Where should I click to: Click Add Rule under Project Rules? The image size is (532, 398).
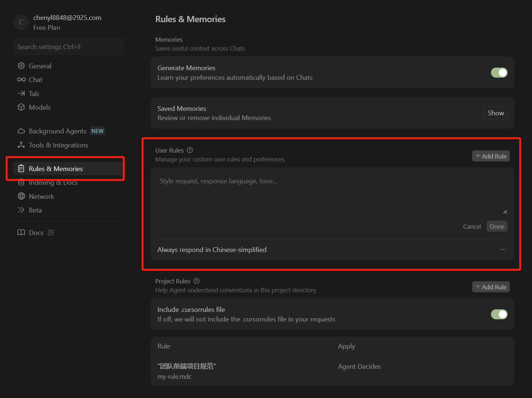tap(491, 287)
